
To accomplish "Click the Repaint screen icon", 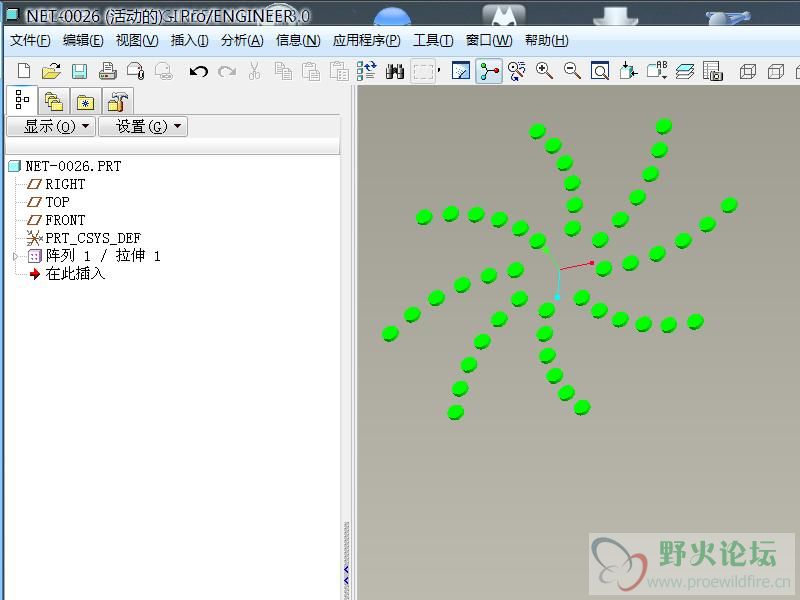I will click(461, 71).
